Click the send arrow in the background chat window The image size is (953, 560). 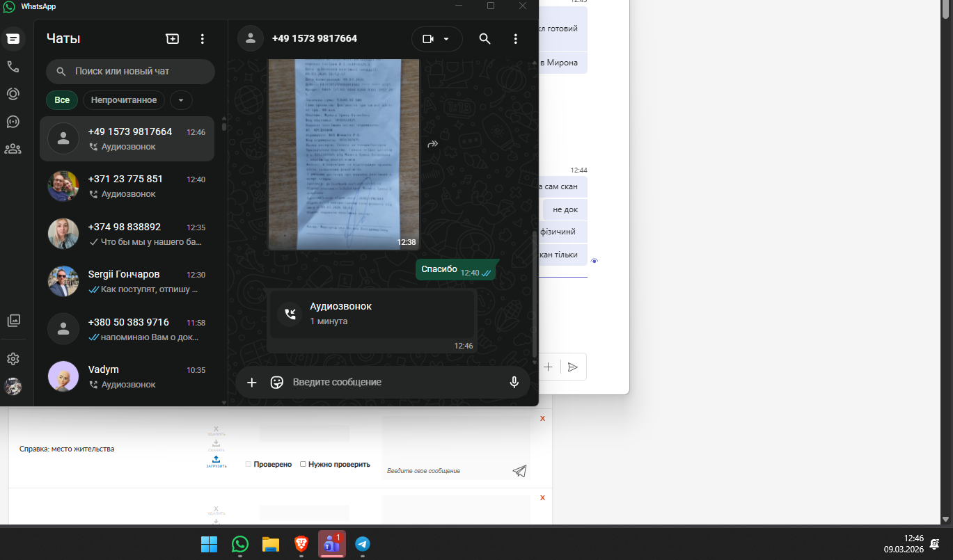point(573,367)
